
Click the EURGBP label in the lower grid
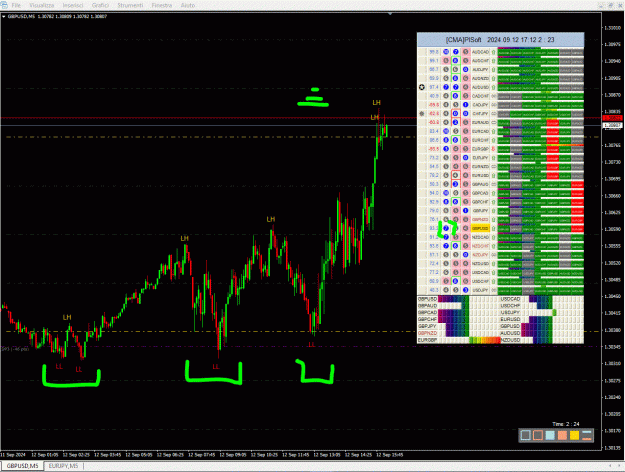pos(427,340)
